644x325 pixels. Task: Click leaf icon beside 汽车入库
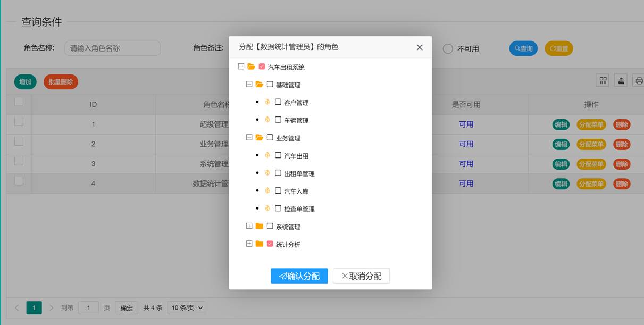(x=267, y=190)
